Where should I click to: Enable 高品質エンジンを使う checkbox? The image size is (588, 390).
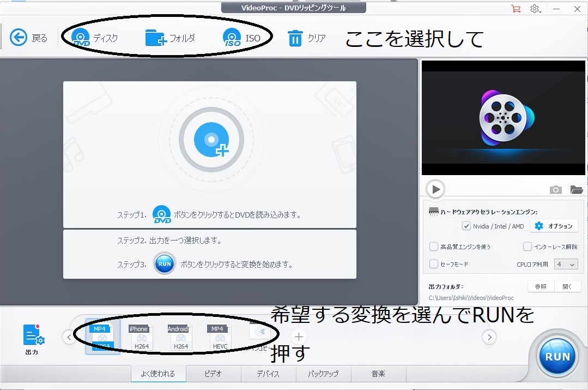pos(433,247)
